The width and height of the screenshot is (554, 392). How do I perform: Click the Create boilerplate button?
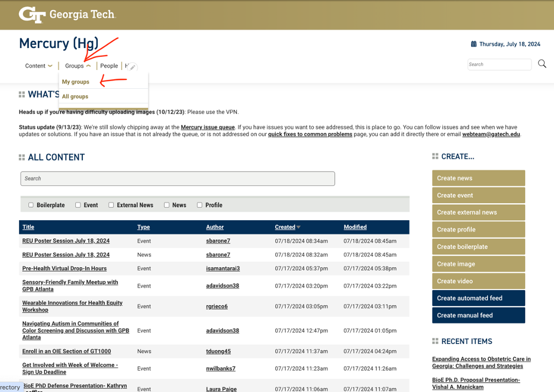(x=478, y=247)
